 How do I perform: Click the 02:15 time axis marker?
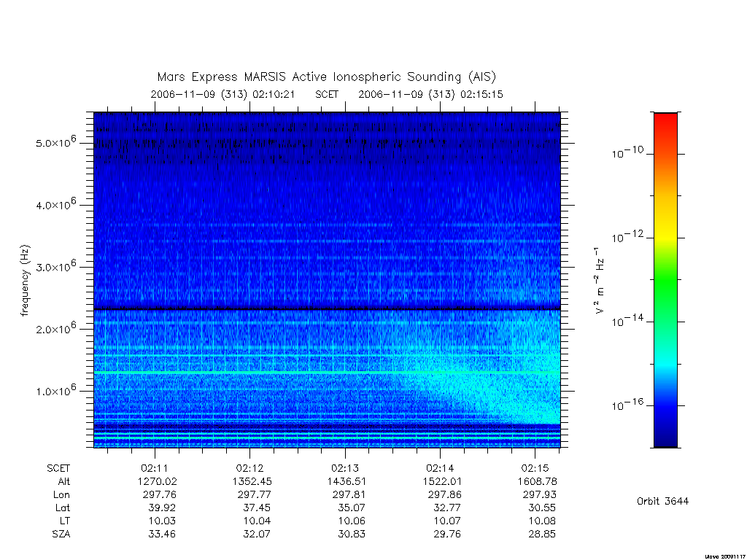535,468
